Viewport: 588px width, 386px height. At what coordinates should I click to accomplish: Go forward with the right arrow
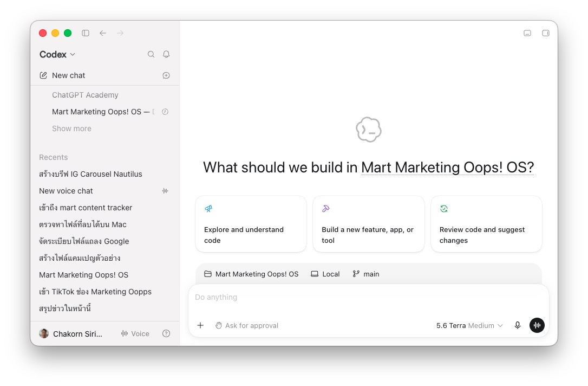point(120,33)
